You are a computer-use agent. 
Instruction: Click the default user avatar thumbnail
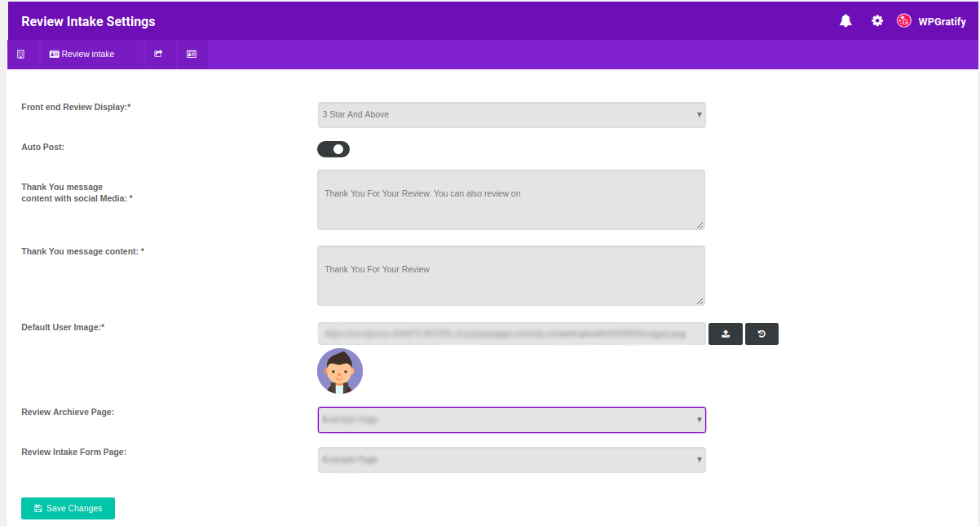point(340,371)
